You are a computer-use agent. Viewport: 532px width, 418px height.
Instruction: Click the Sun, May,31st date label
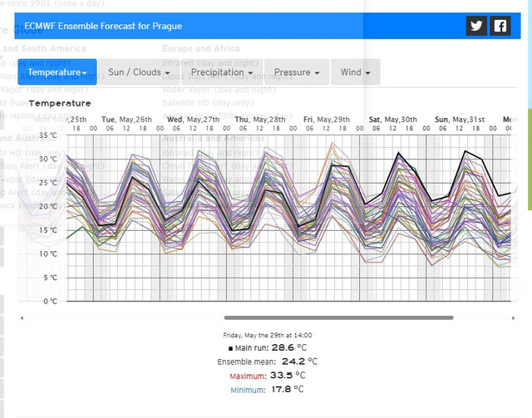[x=460, y=120]
